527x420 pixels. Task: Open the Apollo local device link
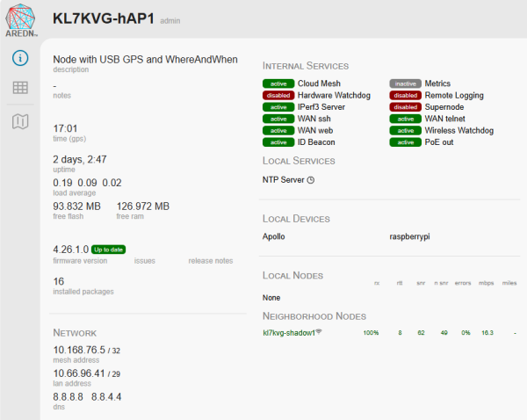(274, 236)
